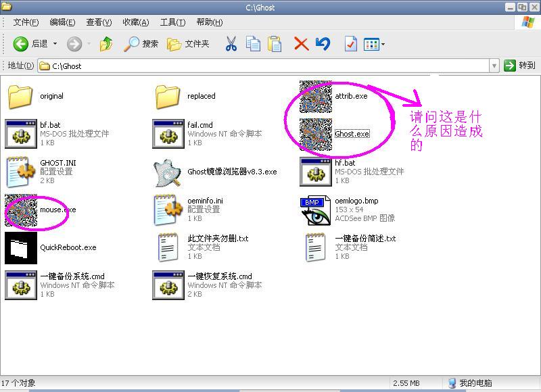This screenshot has width=541, height=392.
Task: Select 此文件夹勿删.txt text file icon
Action: [x=168, y=247]
